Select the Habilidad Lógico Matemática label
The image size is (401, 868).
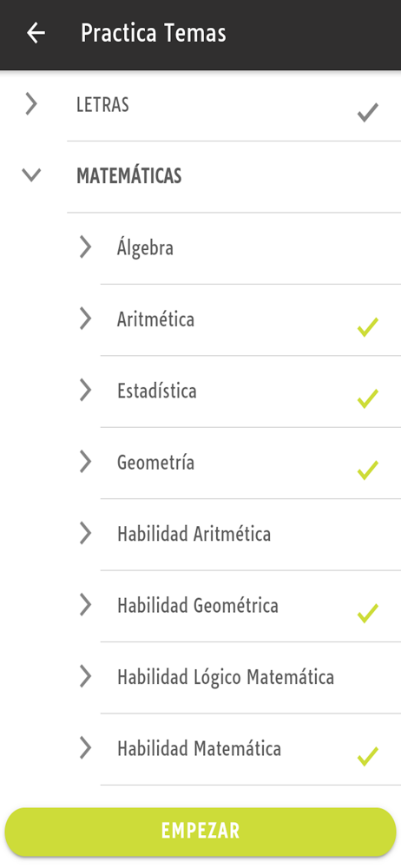(x=226, y=676)
